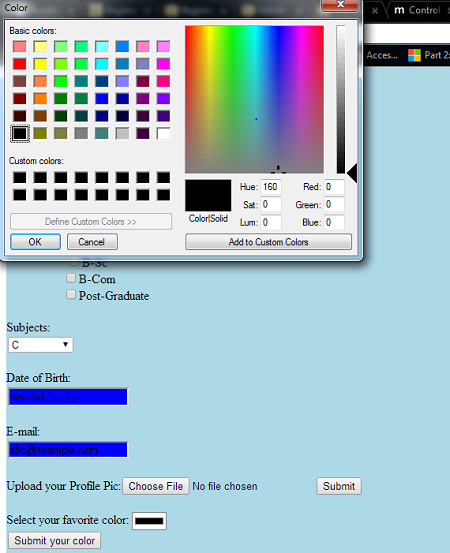Screen dimensions: 450x553
Task: Click inside the color spectrum gradient
Action: (254, 99)
